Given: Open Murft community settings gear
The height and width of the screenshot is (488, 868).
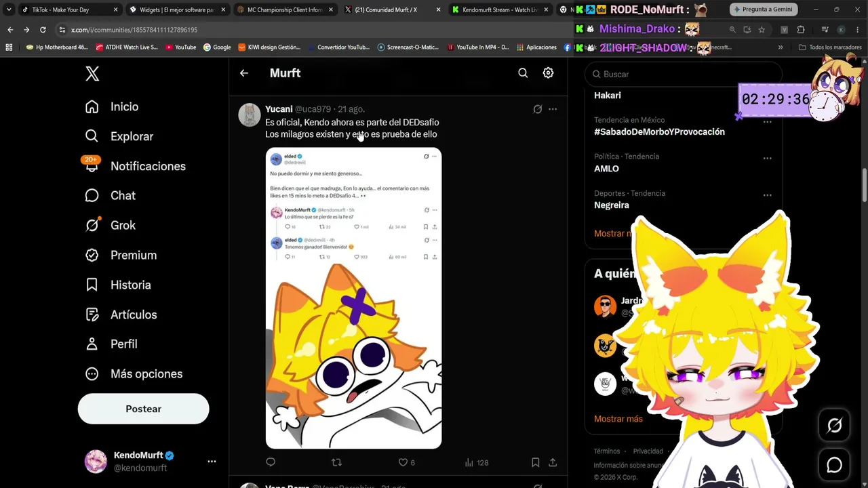Looking at the screenshot, I should tap(548, 73).
